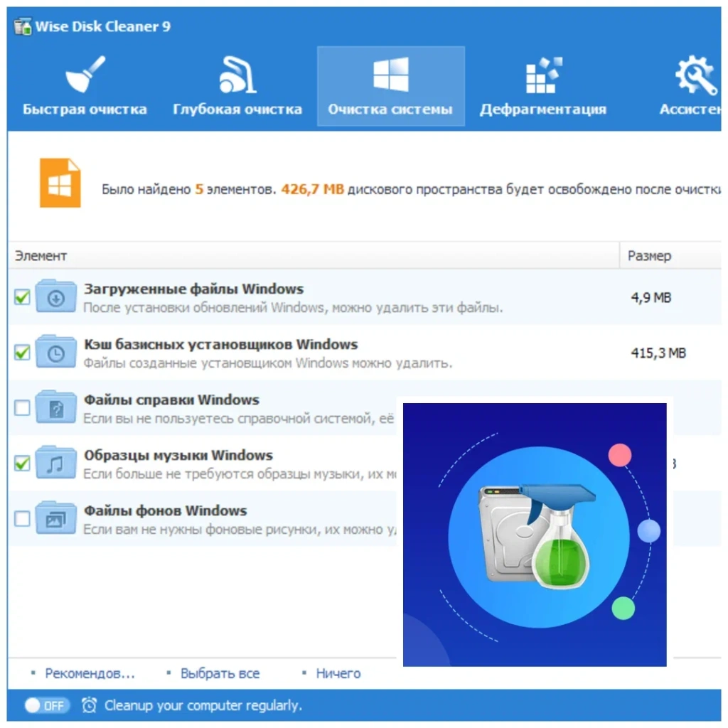Click the Выбрать все link
Viewport: 728px width, 728px height.
(x=220, y=673)
